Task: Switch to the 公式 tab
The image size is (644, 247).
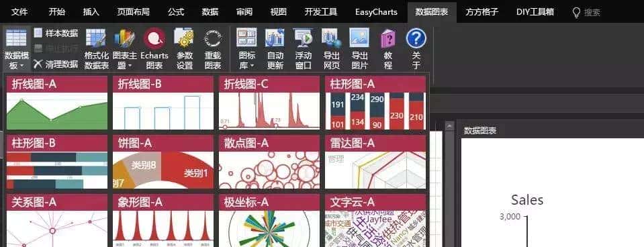Action: (x=176, y=11)
